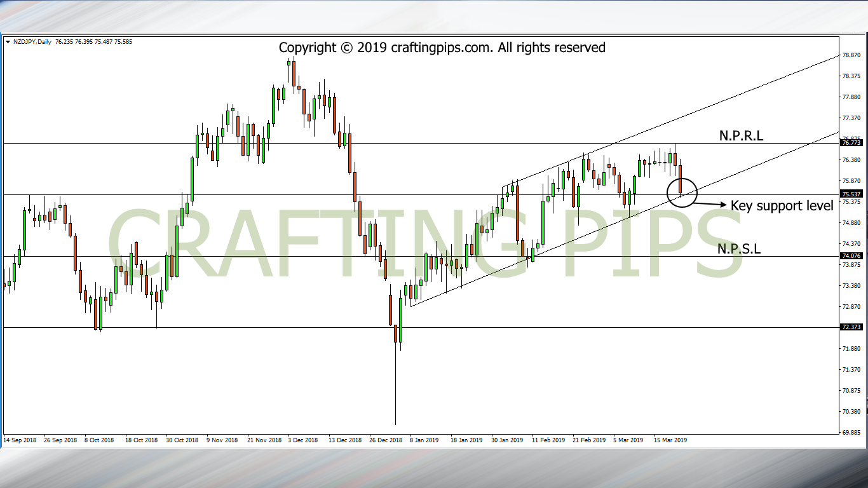Click the 74.076 horizontal line price tag
The image size is (868, 488).
tap(850, 256)
